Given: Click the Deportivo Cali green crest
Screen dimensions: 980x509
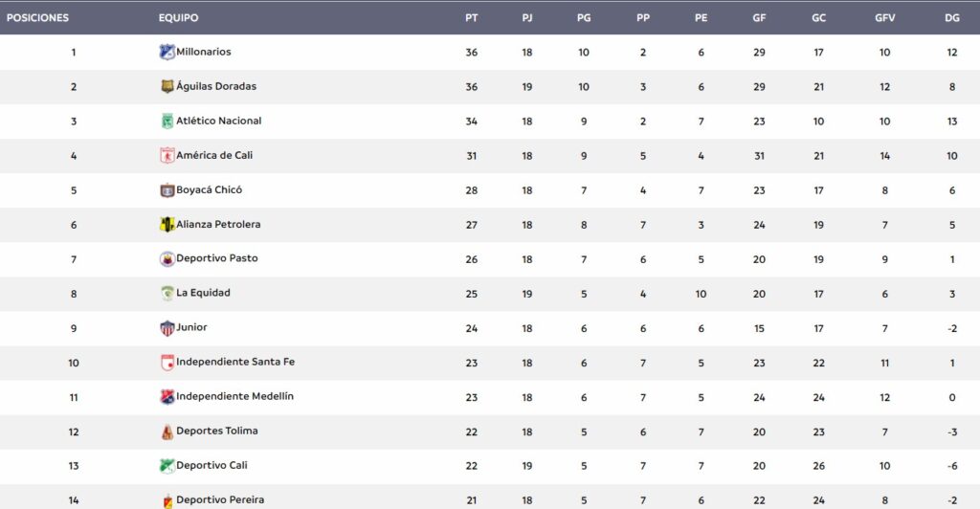Looking at the screenshot, I should pyautogui.click(x=167, y=465).
